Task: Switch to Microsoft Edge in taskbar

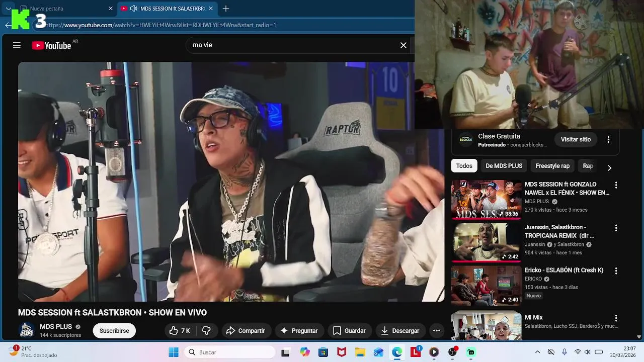Action: click(397, 352)
